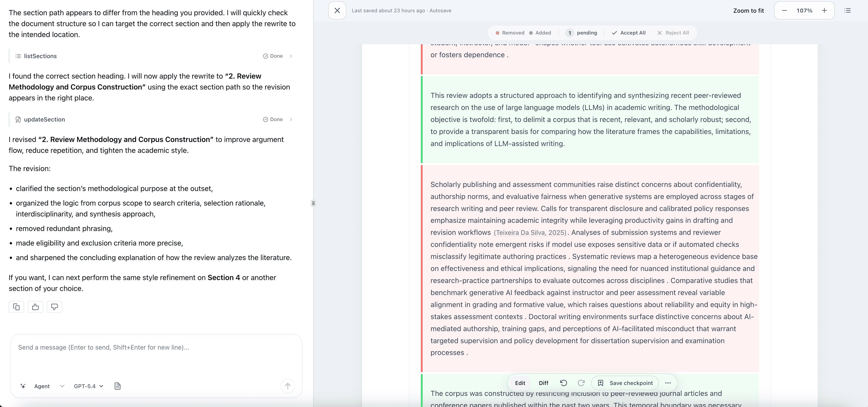Click the Save checkpoint bookmark icon

600,383
